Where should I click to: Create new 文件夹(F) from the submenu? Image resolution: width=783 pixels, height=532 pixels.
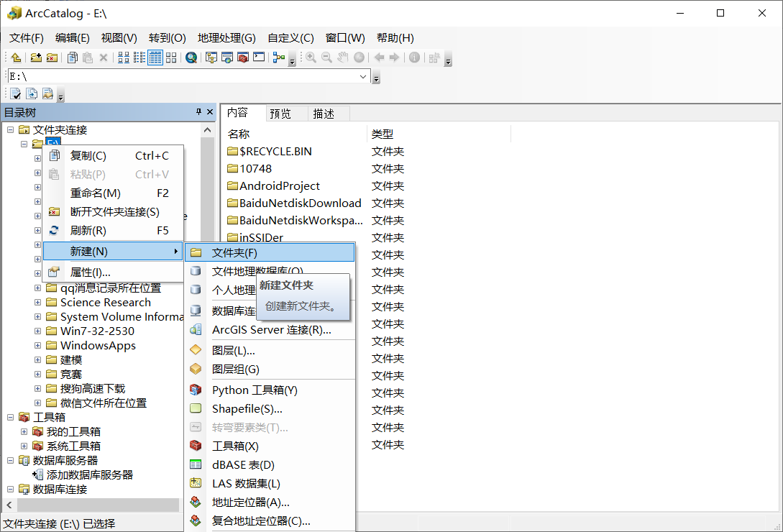(270, 253)
